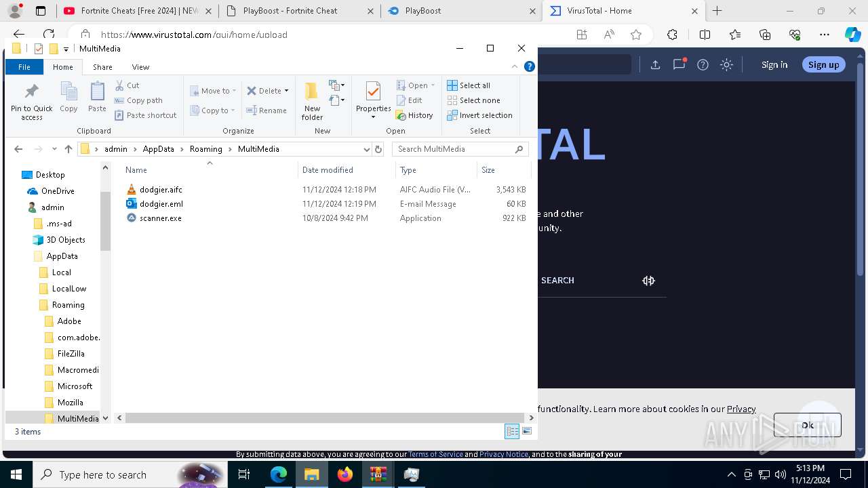Refresh the MultiMedia folder view
This screenshot has height=488, width=868.
coord(378,149)
